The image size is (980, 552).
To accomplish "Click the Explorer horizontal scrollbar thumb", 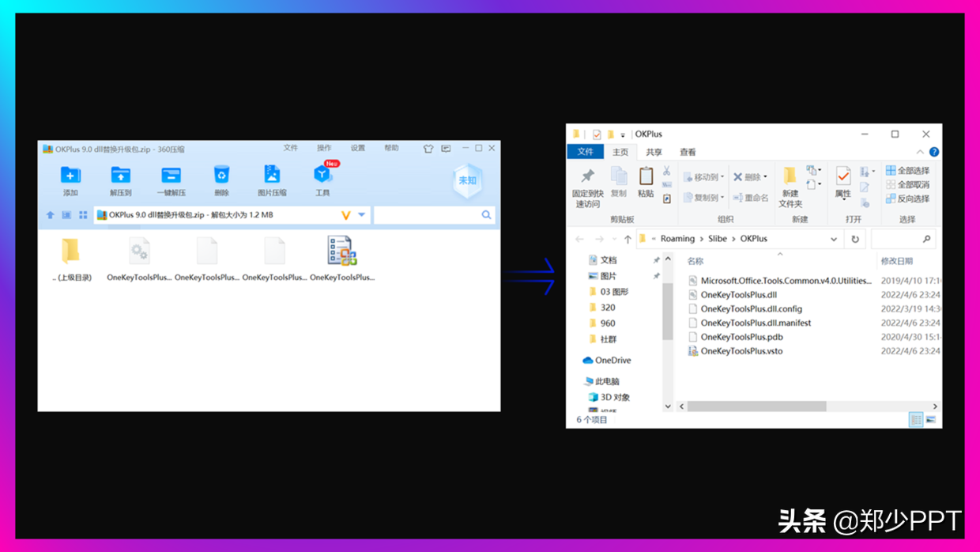I will click(x=756, y=406).
